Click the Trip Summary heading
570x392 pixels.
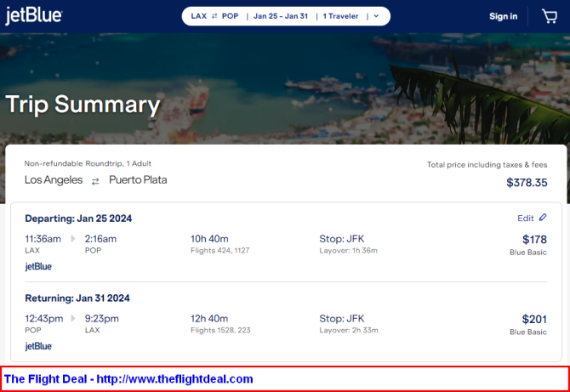[83, 105]
